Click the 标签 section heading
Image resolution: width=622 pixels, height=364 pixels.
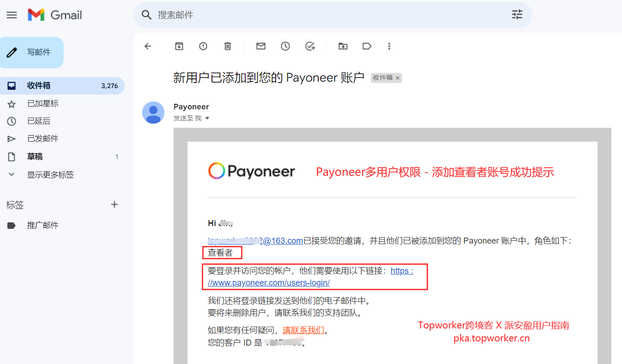click(x=15, y=205)
